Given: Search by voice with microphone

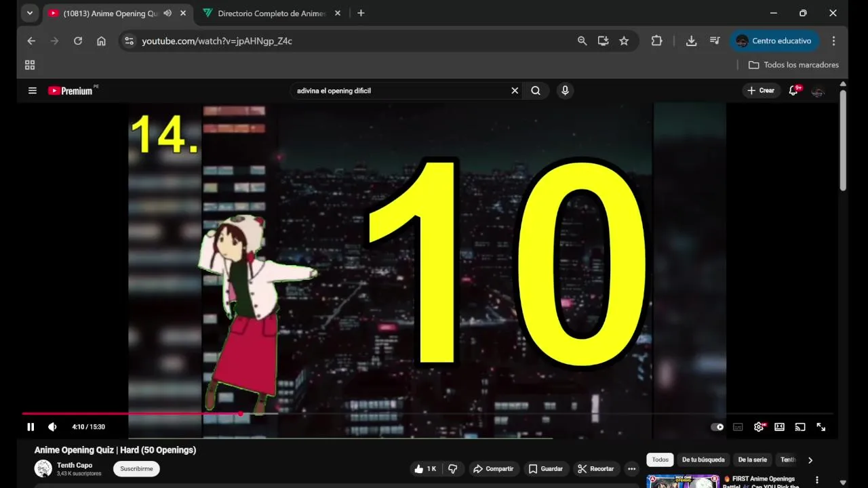Looking at the screenshot, I should click(565, 91).
